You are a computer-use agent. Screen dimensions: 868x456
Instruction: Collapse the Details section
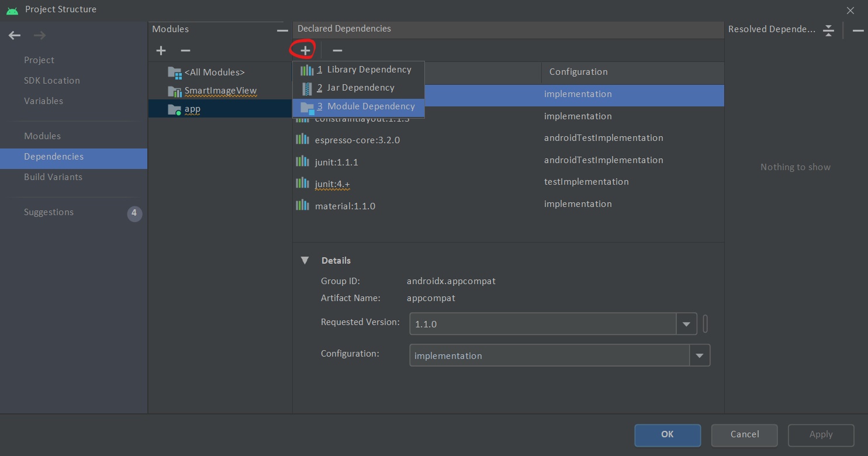pos(305,260)
